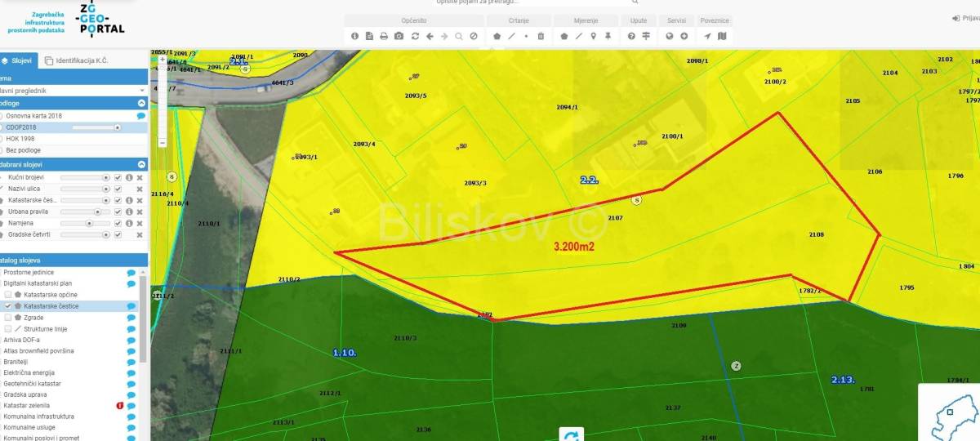This screenshot has height=441, width=980.
Task: Click the folded map icon in Poveznice
Action: click(x=722, y=36)
